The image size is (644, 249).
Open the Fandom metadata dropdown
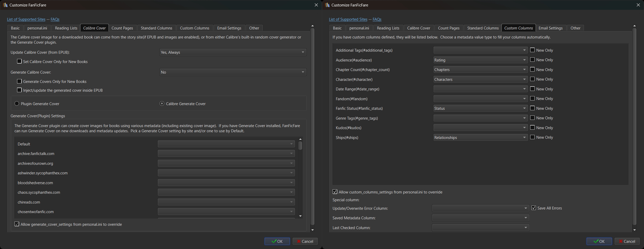pyautogui.click(x=480, y=99)
